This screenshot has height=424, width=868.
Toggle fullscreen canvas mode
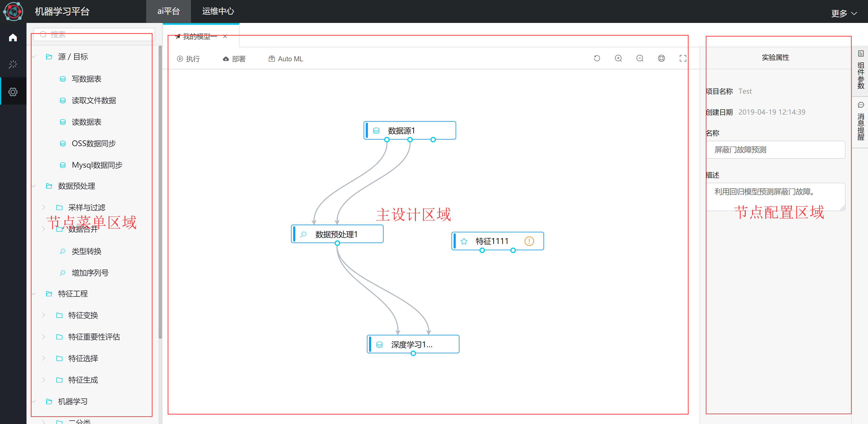[x=683, y=58]
